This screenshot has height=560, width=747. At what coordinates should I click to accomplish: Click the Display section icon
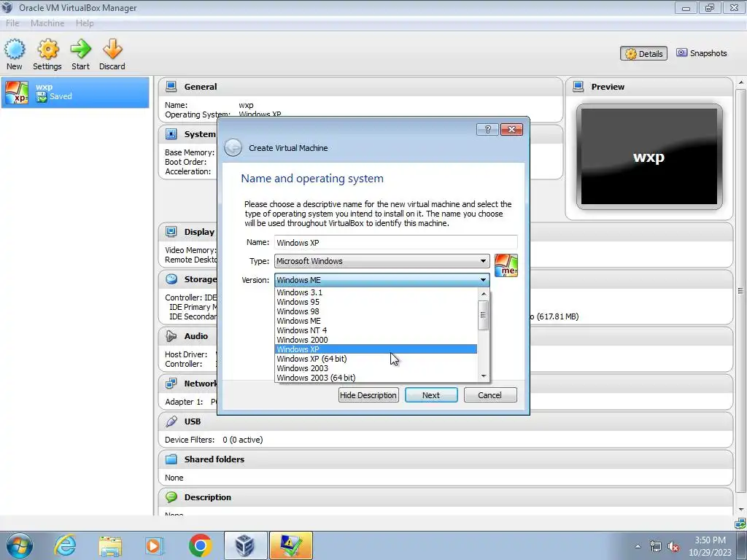[171, 231]
